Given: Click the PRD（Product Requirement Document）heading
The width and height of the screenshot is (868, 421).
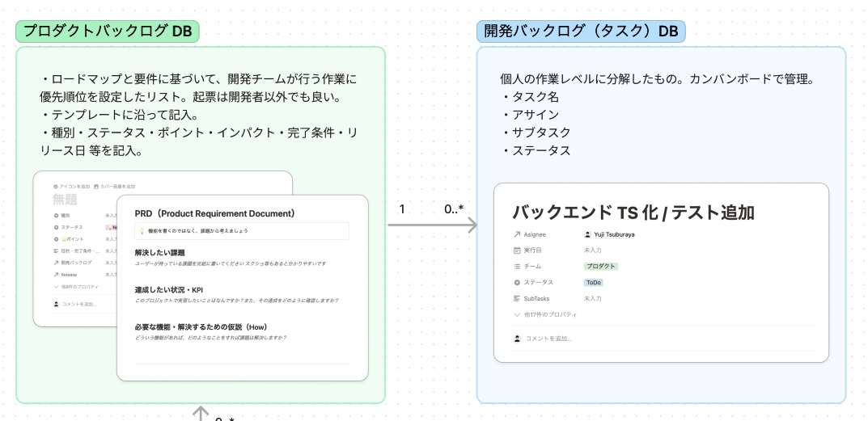Looking at the screenshot, I should pyautogui.click(x=215, y=213).
